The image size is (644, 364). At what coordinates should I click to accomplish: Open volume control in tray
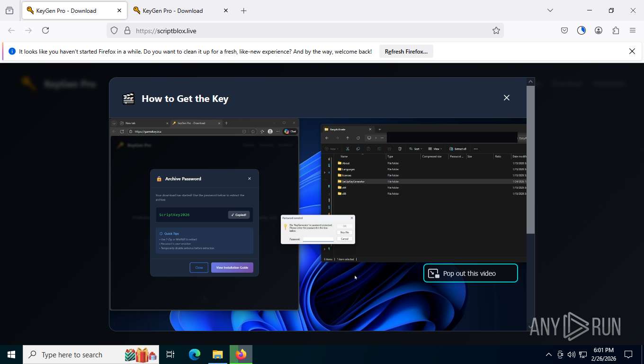tap(571, 355)
